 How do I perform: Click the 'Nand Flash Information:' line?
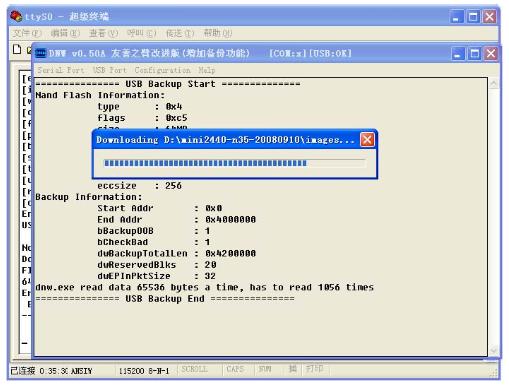click(100, 95)
